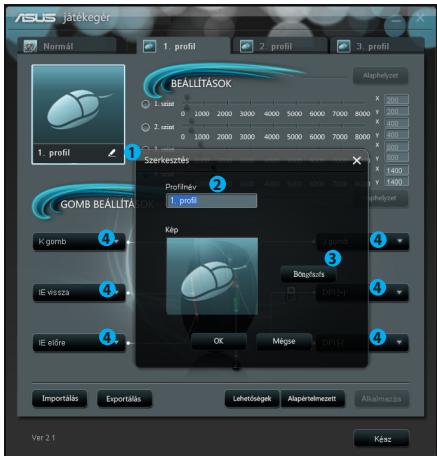The height and width of the screenshot is (456, 437).
Task: Click the mouse icon on 2. profil tab
Action: click(247, 46)
